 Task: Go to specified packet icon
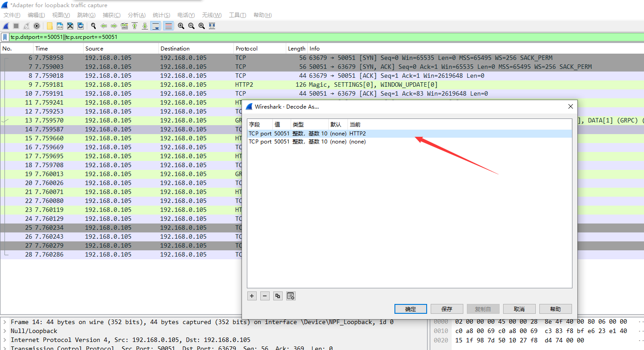pyautogui.click(x=124, y=26)
